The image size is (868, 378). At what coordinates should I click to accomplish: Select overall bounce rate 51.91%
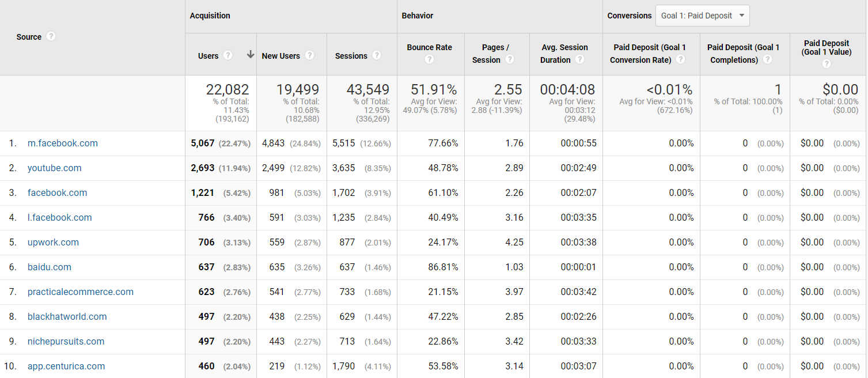(x=434, y=90)
